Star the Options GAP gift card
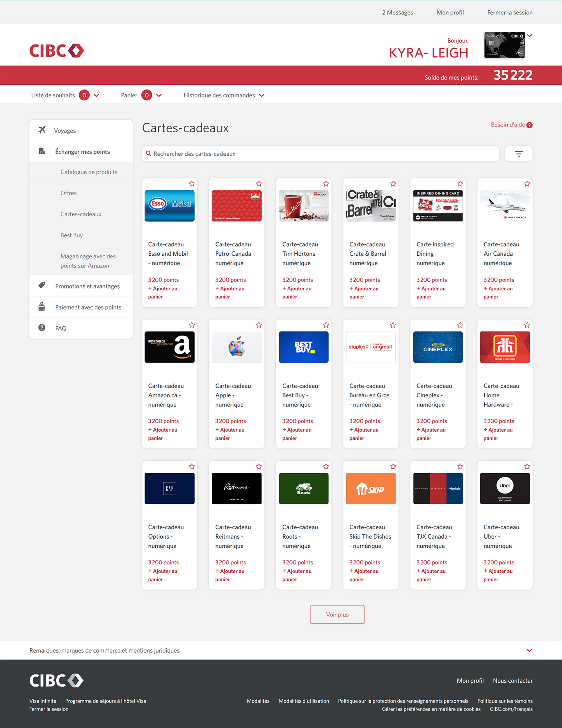The width and height of the screenshot is (562, 728). pyautogui.click(x=192, y=466)
